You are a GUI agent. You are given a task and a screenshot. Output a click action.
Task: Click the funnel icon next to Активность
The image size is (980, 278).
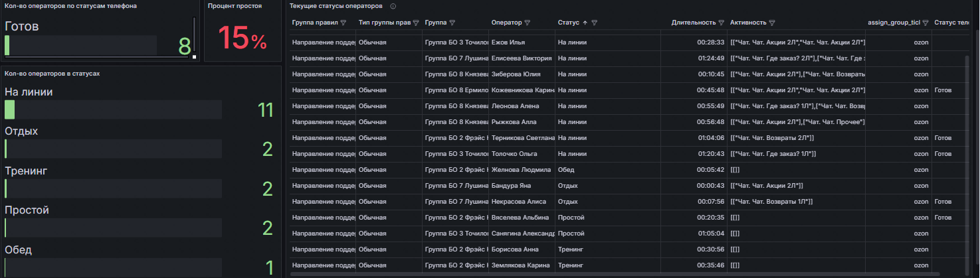(x=773, y=23)
